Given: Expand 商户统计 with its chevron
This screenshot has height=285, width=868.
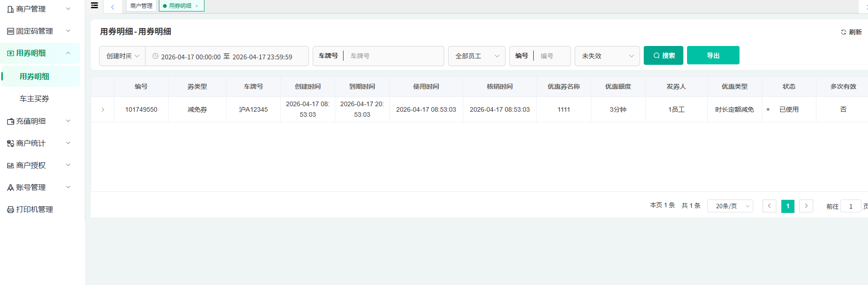Looking at the screenshot, I should pyautogui.click(x=68, y=143).
